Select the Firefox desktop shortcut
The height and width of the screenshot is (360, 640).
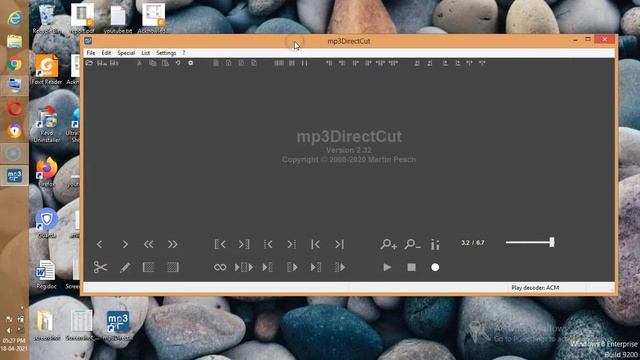pyautogui.click(x=47, y=172)
